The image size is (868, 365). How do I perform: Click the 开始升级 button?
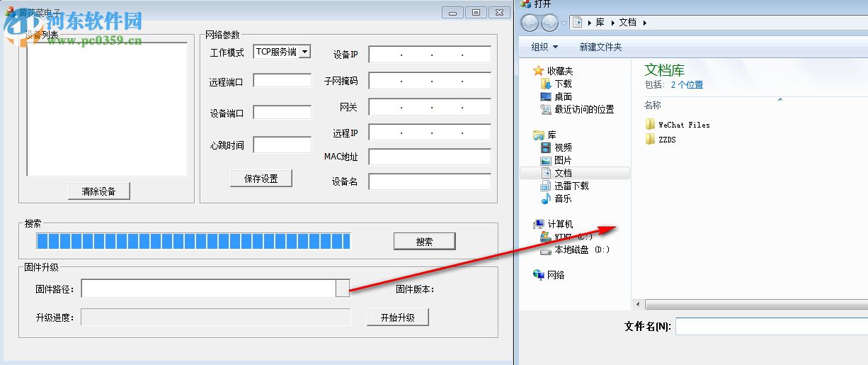click(x=398, y=318)
